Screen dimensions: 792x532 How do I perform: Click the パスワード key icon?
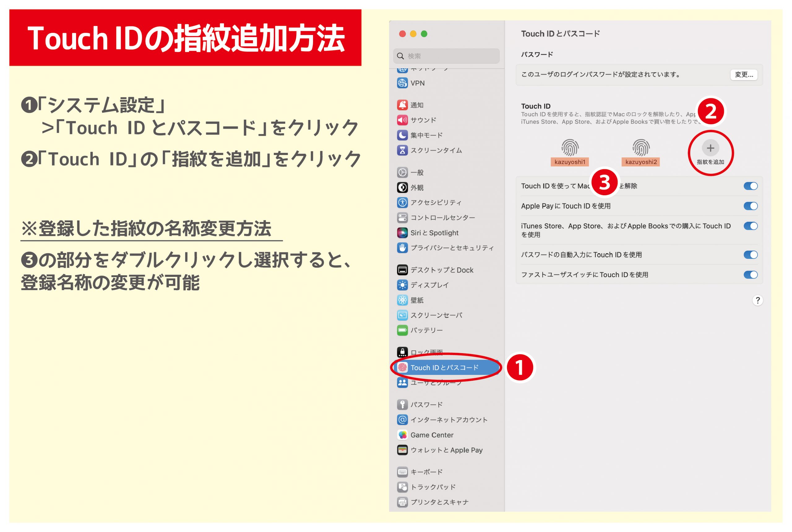tap(402, 405)
